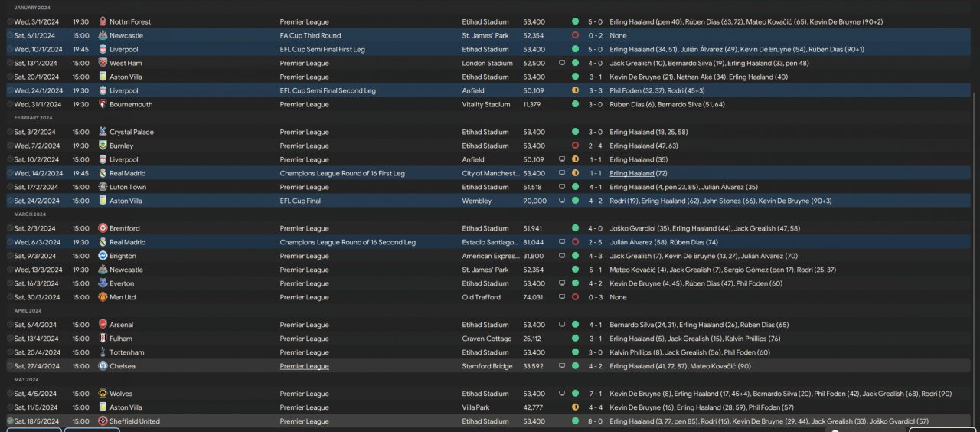Open the Wembley stadium link
980x432 pixels.
point(475,201)
